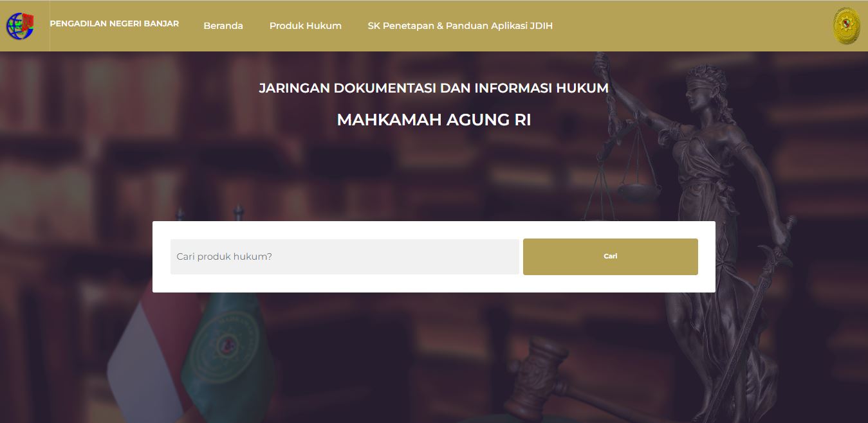
Task: Click the white search panel's bottom margin
Action: [434, 284]
